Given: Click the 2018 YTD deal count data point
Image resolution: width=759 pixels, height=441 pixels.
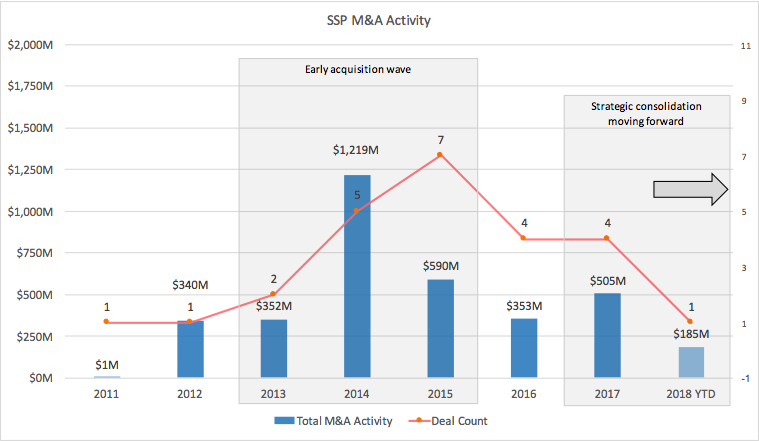Looking at the screenshot, I should pos(690,321).
